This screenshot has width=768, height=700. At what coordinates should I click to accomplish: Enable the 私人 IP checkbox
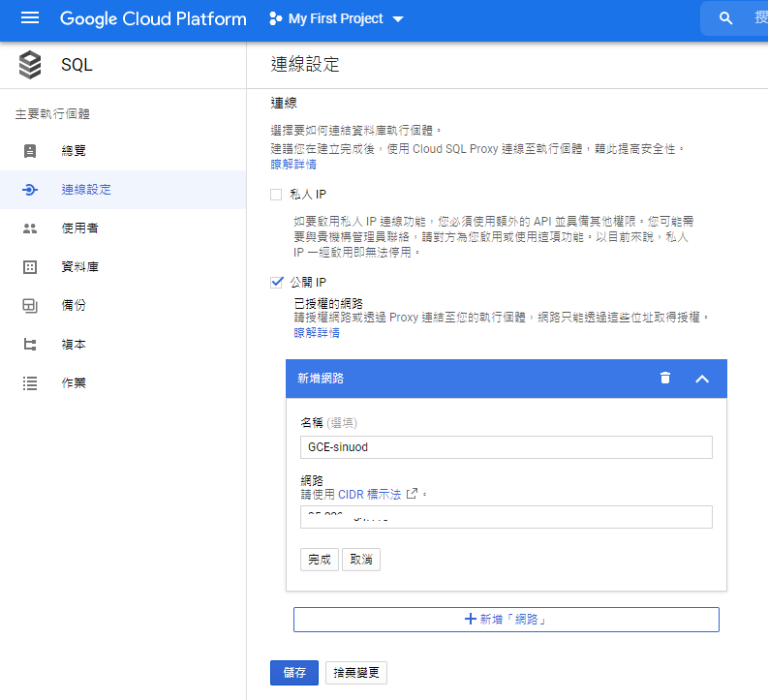(x=276, y=195)
